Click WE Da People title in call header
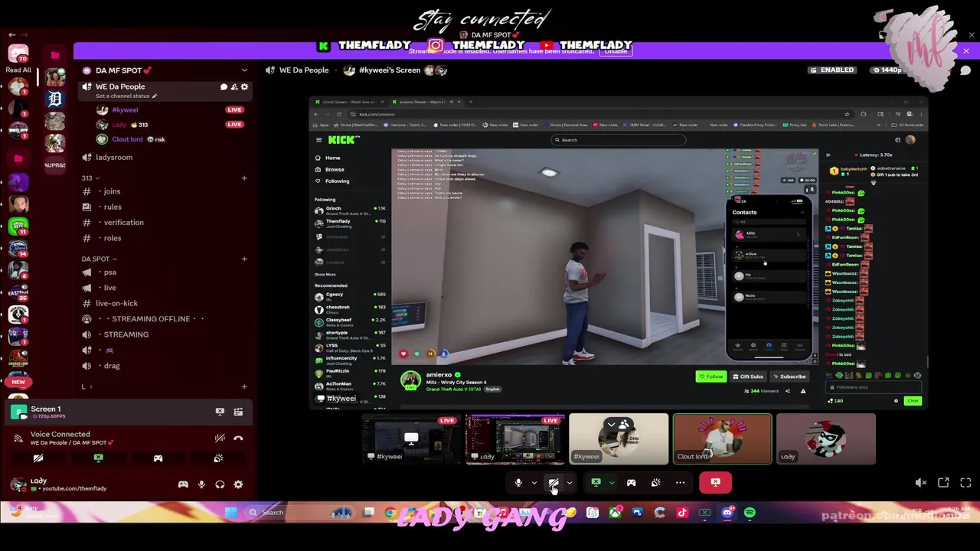This screenshot has width=980, height=551. pos(304,70)
